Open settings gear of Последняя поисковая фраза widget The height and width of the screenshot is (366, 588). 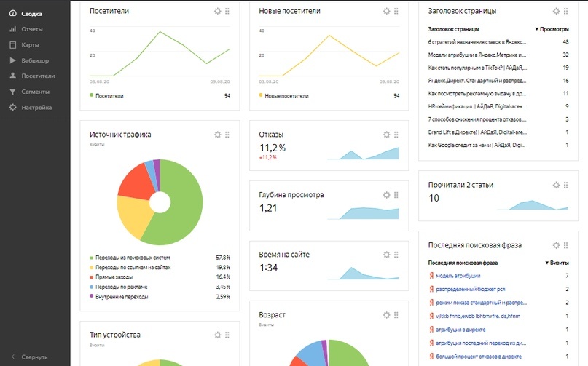coord(556,245)
